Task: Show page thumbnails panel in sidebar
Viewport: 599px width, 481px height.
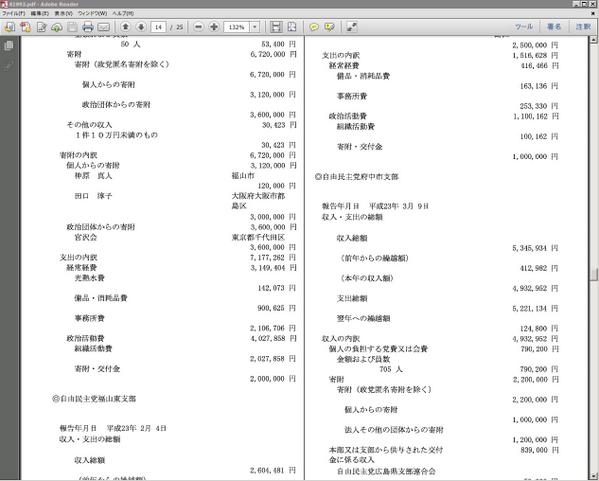Action: tap(8, 46)
